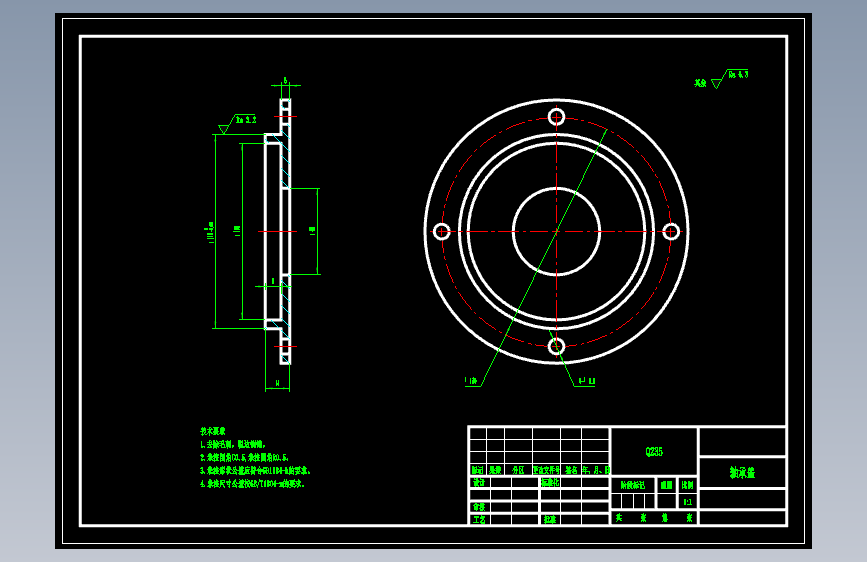
Task: Click the left bolt hole in circular view
Action: coord(441,231)
